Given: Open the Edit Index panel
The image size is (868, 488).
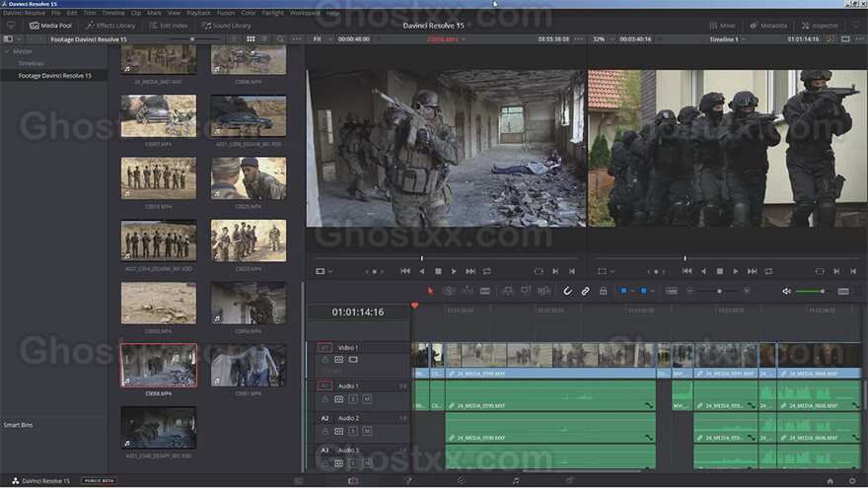Looking at the screenshot, I should coord(169,26).
